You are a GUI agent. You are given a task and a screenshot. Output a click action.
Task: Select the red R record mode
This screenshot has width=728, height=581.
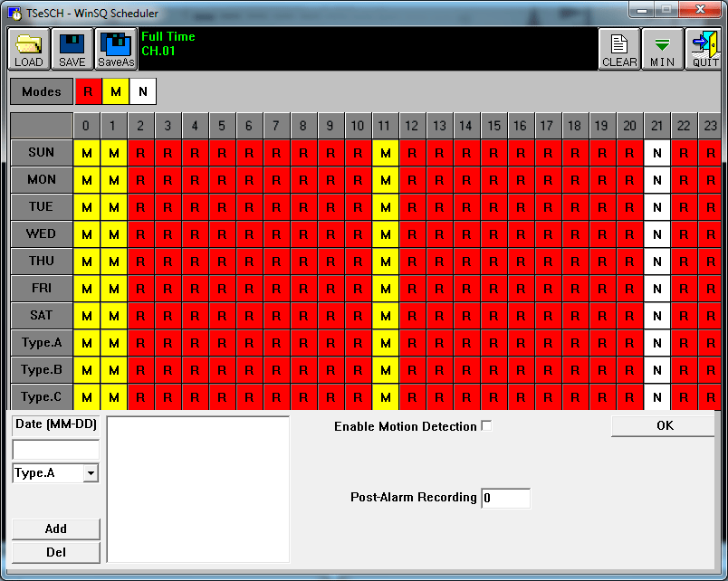[x=88, y=91]
